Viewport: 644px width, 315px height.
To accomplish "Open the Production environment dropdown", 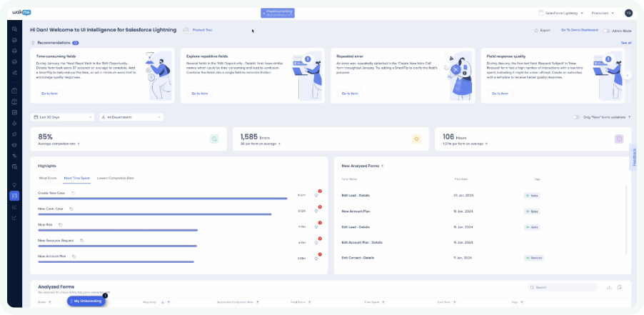I will click(603, 13).
